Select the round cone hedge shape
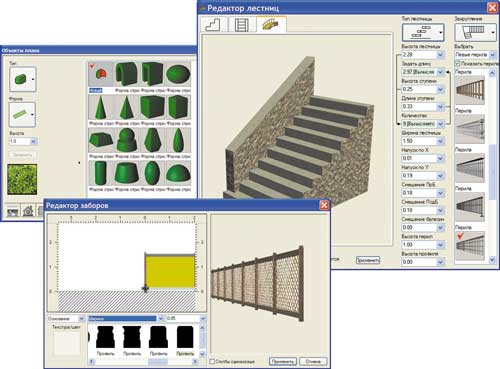 point(101,107)
